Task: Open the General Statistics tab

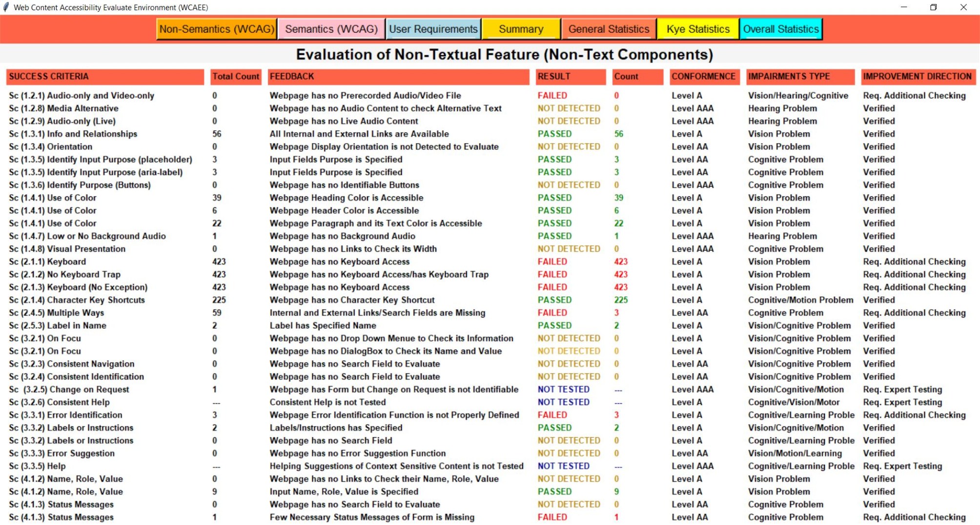Action: click(x=609, y=29)
